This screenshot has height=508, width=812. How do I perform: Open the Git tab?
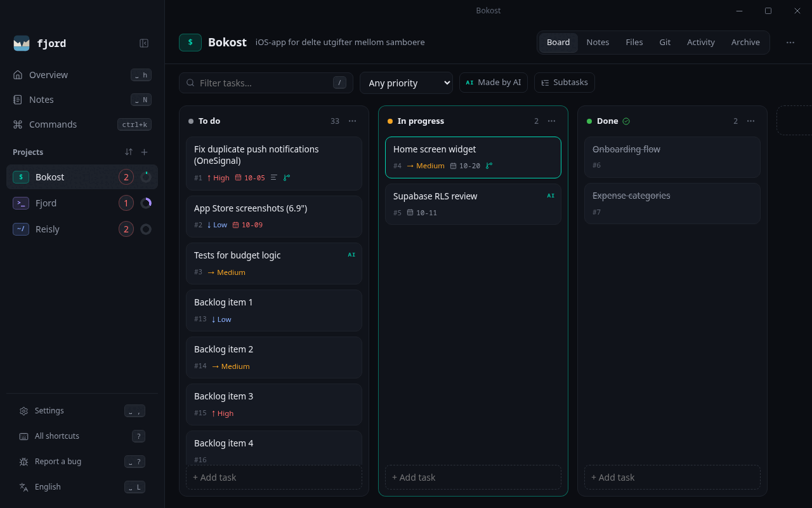[x=665, y=43]
